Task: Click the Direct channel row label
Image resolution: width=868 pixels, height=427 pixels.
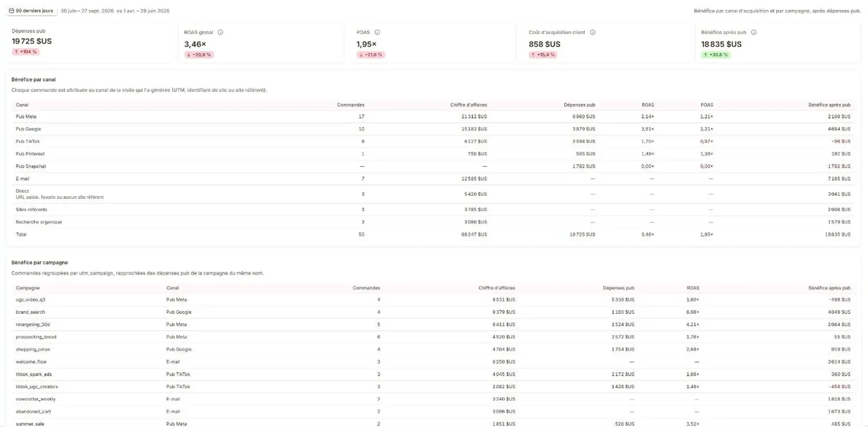Action: 22,190
